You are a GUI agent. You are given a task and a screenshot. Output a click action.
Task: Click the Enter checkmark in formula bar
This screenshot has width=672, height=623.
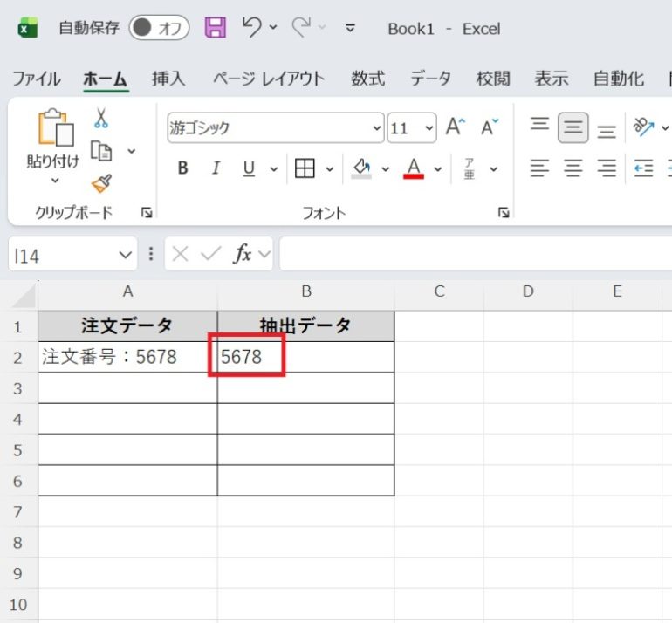click(210, 254)
